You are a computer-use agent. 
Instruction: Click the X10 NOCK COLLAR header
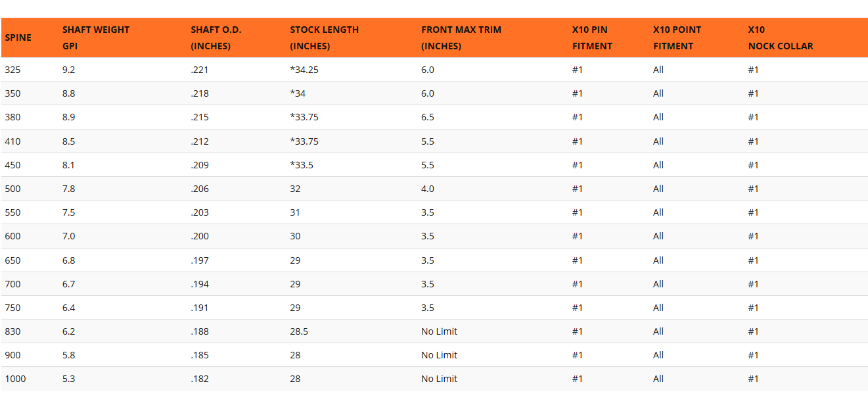click(781, 37)
